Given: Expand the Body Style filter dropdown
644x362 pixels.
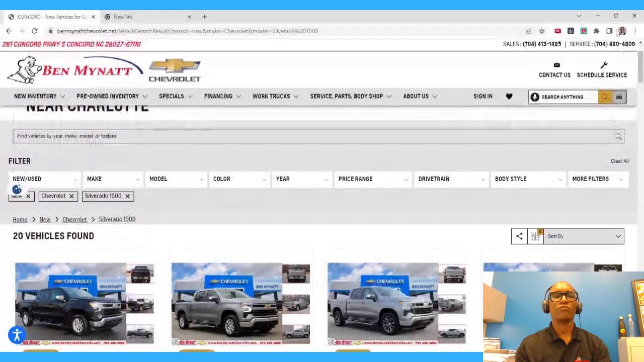Looking at the screenshot, I should click(528, 179).
